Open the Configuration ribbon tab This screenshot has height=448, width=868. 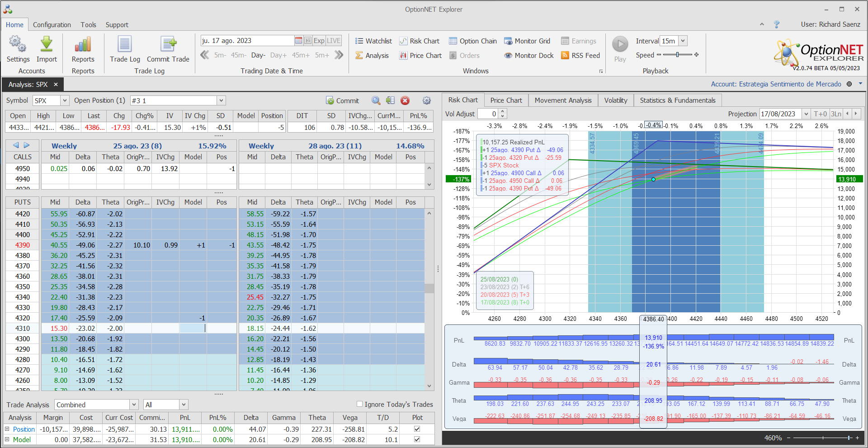pyautogui.click(x=52, y=25)
